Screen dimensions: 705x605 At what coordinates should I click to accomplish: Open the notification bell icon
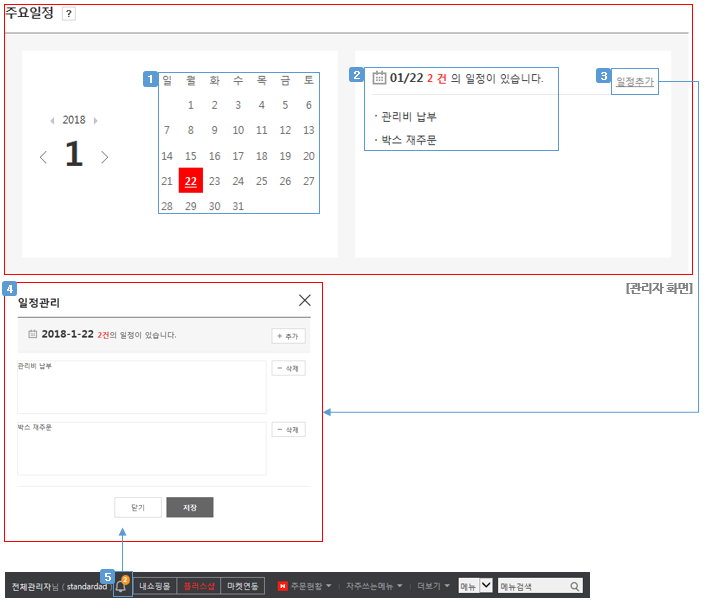coord(121,586)
